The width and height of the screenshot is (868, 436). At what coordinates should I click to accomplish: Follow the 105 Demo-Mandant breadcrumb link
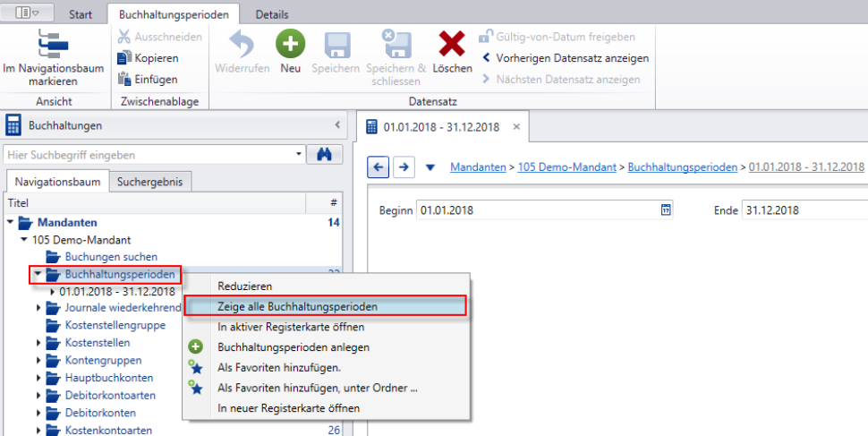[566, 167]
